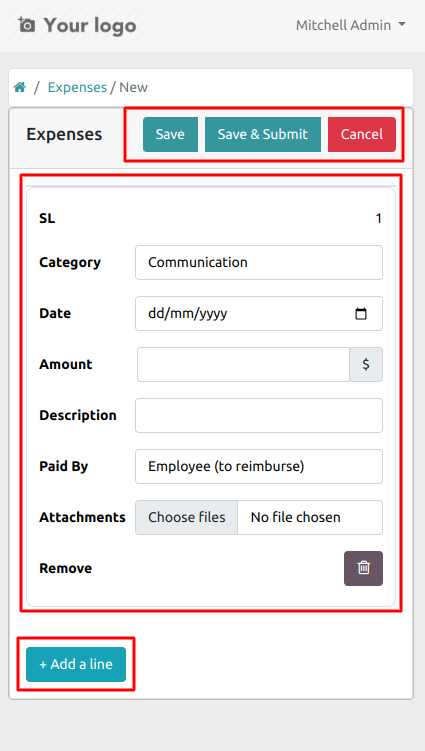Click the Save button
The height and width of the screenshot is (751, 425).
point(170,134)
